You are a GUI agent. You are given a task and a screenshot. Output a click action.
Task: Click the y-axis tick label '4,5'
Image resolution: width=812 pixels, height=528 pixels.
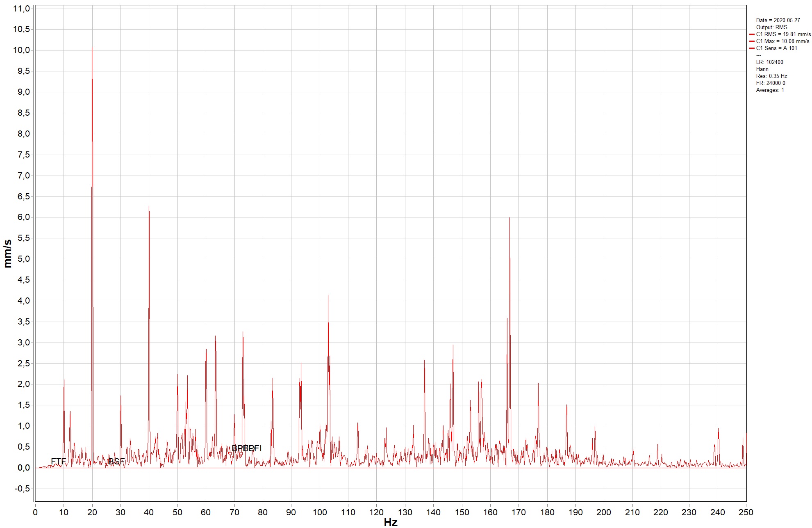pos(23,280)
